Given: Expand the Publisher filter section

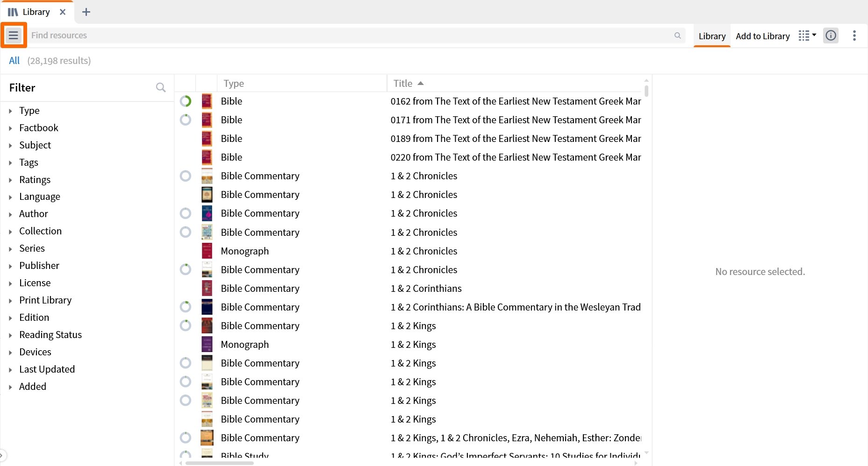Looking at the screenshot, I should 10,266.
